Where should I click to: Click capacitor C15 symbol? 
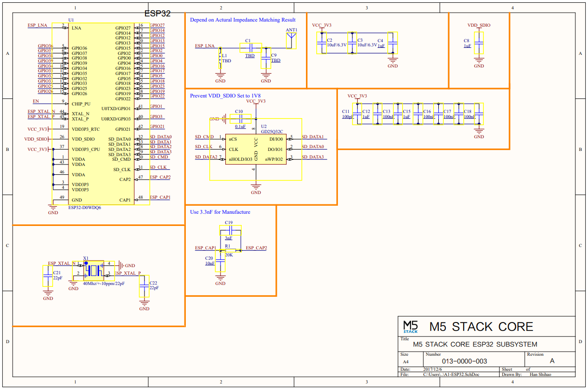[x=418, y=114]
